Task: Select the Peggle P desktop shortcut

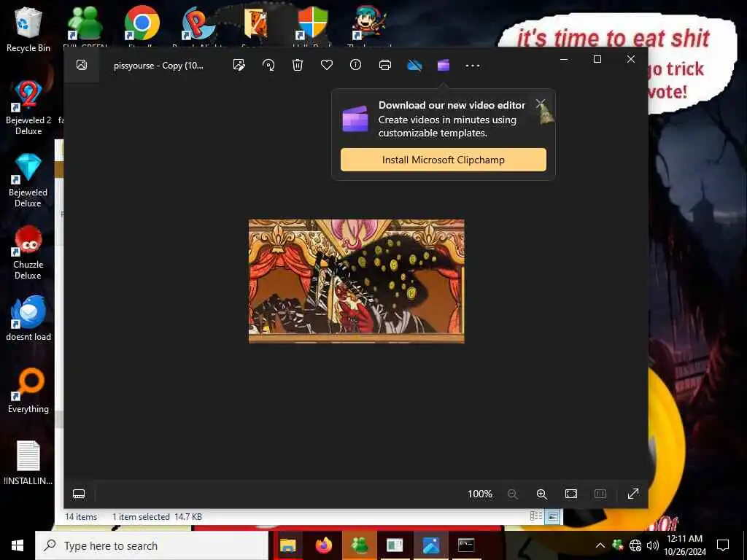Action: [197, 24]
